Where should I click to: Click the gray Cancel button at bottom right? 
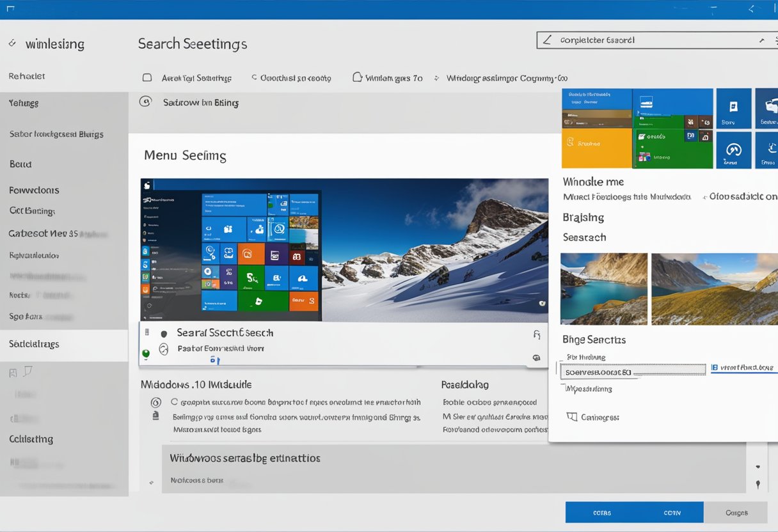tap(737, 512)
